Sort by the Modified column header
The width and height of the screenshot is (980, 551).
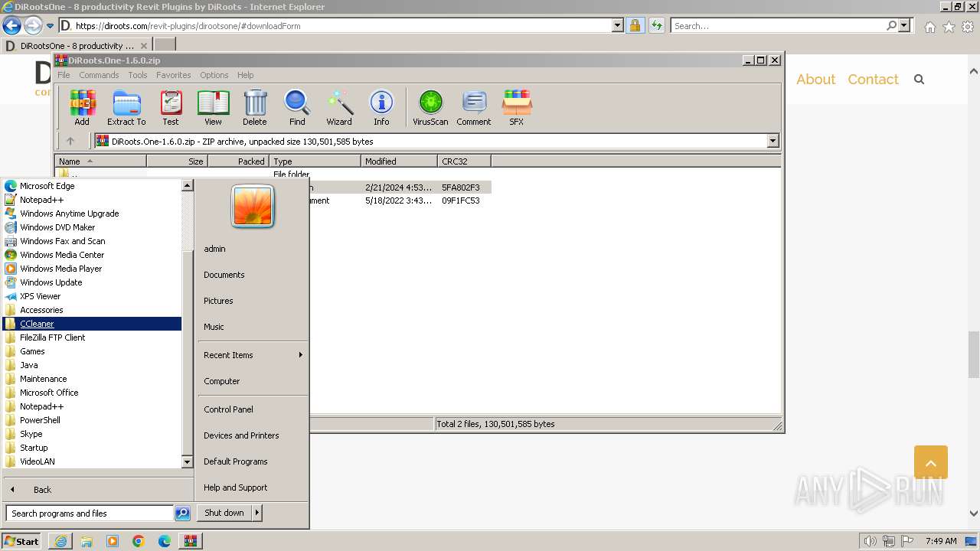(399, 161)
